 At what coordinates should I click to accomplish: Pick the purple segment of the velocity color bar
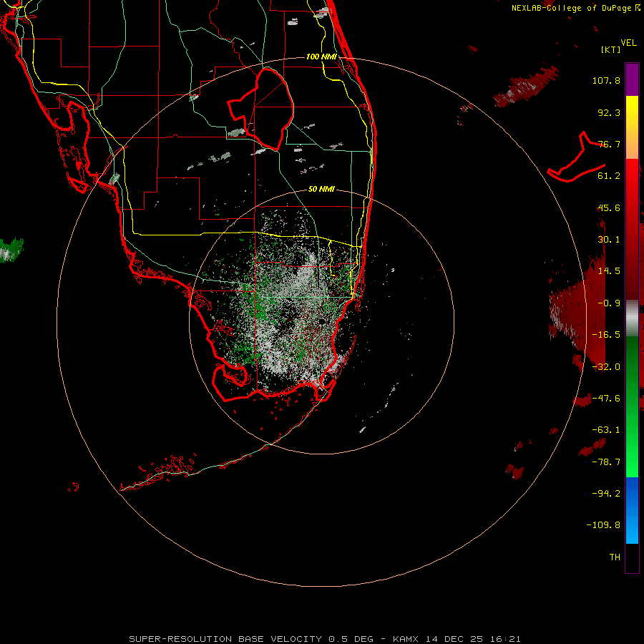point(632,79)
